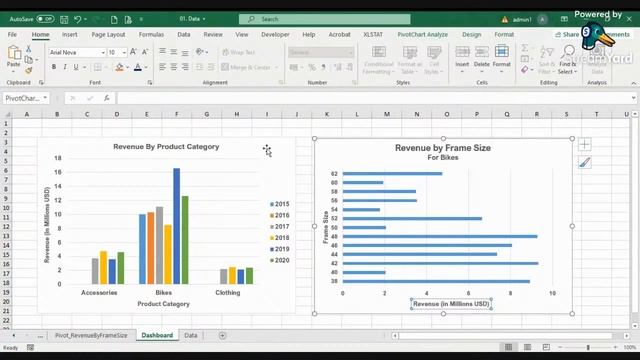Click the Orientation text angle icon
Viewport: 640px width, 360px height.
(x=200, y=52)
